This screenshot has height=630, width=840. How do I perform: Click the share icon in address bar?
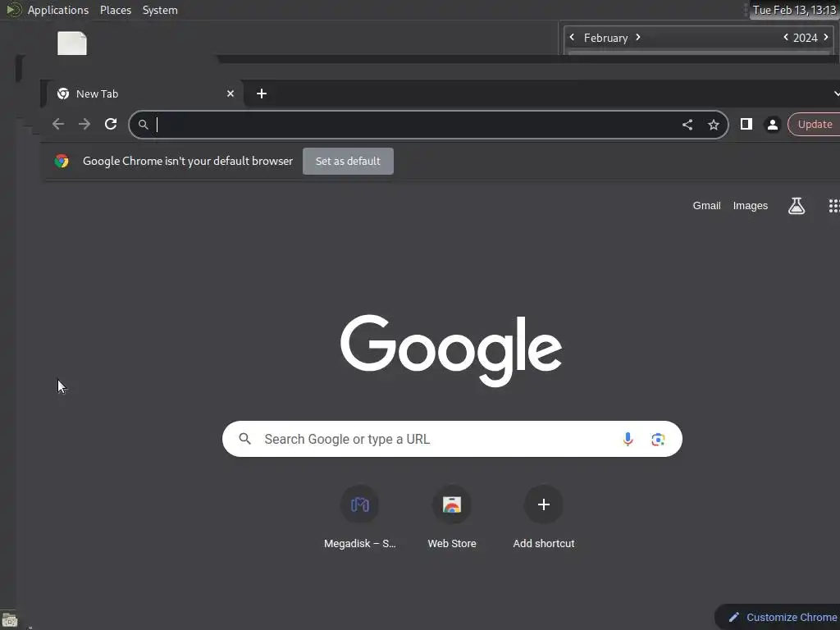coord(687,125)
